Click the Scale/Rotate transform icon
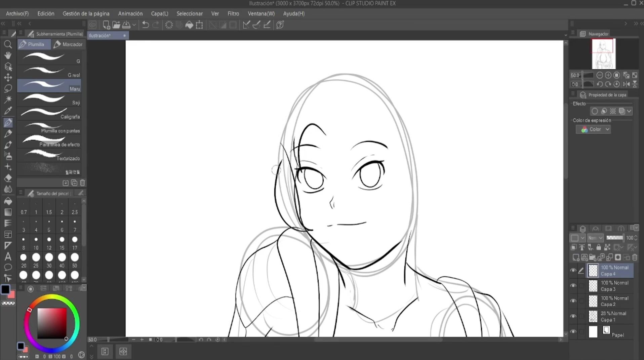The height and width of the screenshot is (360, 644). pos(199,25)
